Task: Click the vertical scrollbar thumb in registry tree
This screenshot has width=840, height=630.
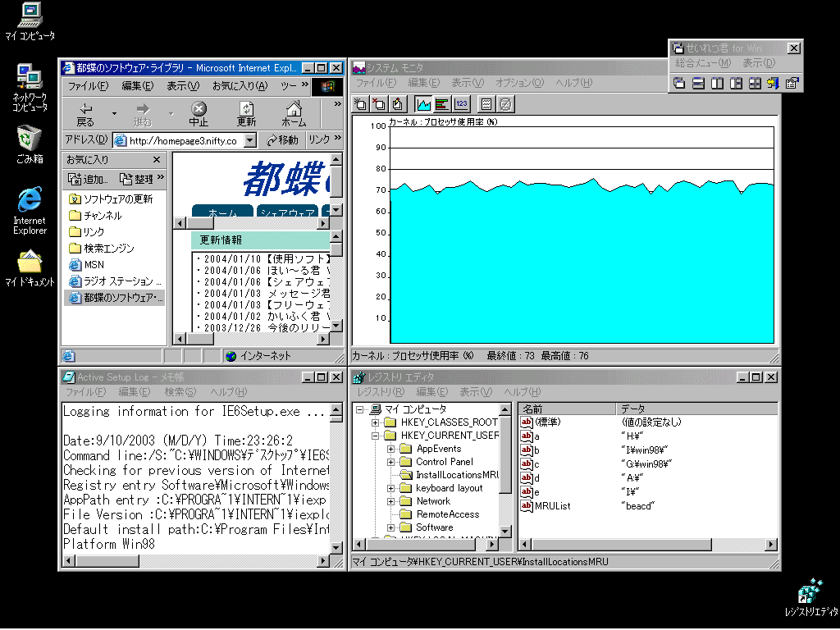Action: click(504, 455)
